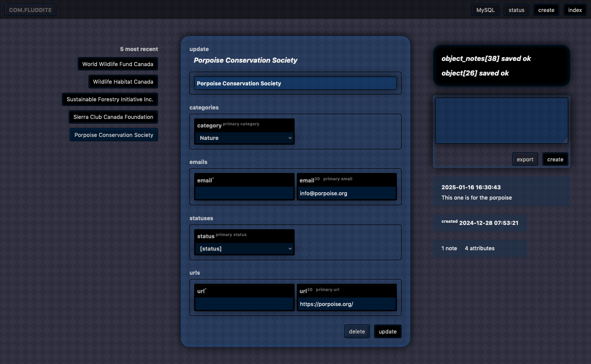
Task: Click the statuses section label
Action: pyautogui.click(x=201, y=218)
